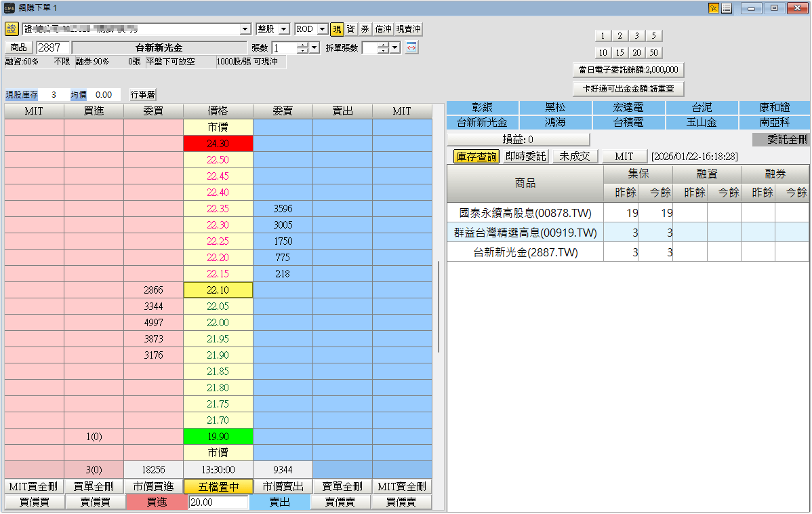812x514 pixels.
Task: Select the 現賣沖 toggle
Action: 409,30
